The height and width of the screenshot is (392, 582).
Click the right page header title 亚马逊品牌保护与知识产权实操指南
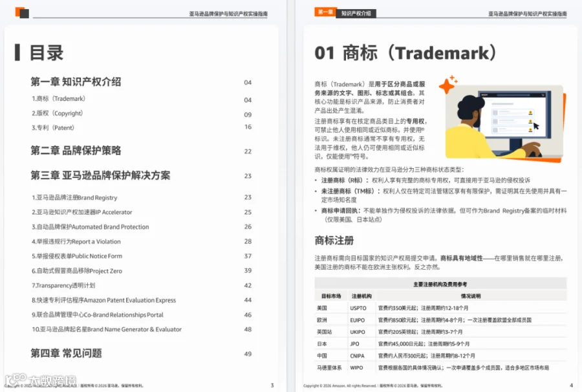(528, 14)
